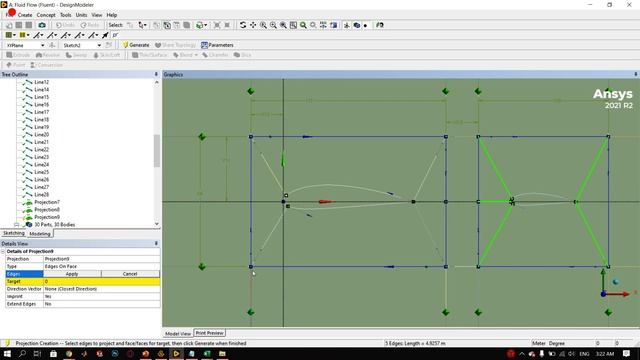Click the Excel taskbar icon
Screen dimensions: 640x360
pyautogui.click(x=207, y=353)
